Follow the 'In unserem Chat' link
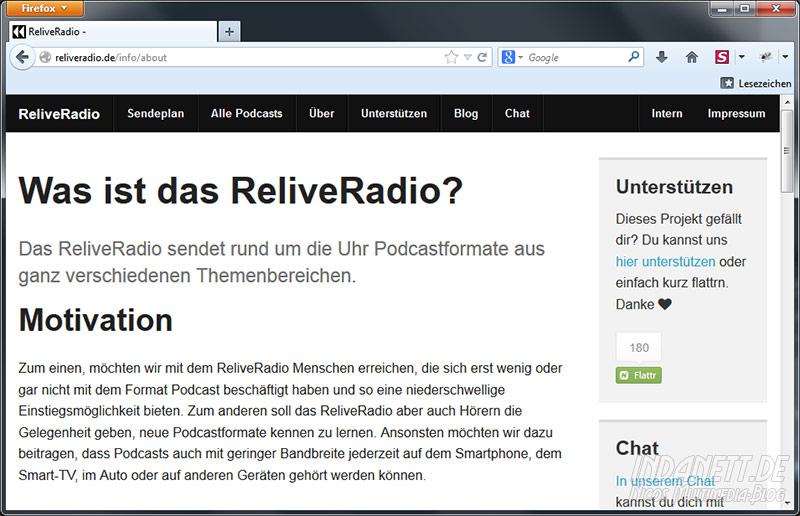 point(665,481)
